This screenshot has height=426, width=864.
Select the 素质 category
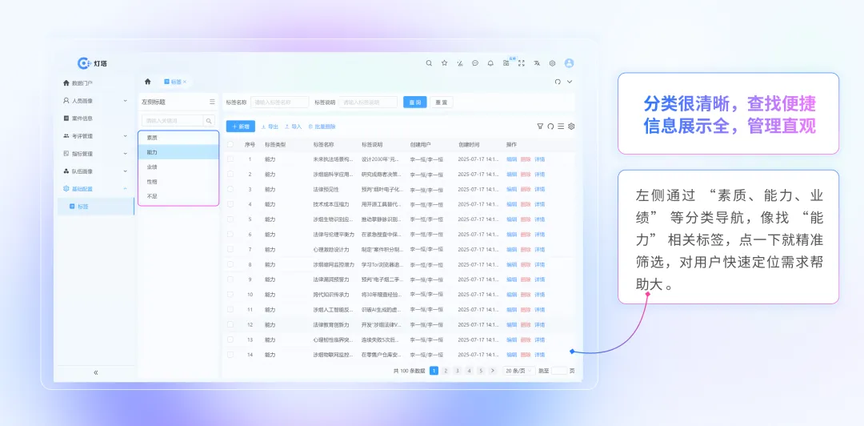point(179,138)
